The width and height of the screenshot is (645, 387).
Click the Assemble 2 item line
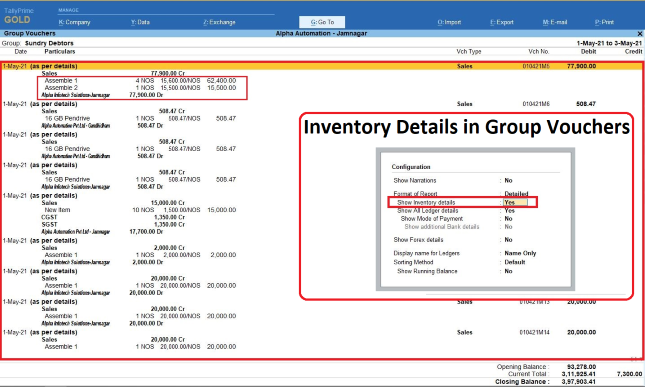pos(140,88)
